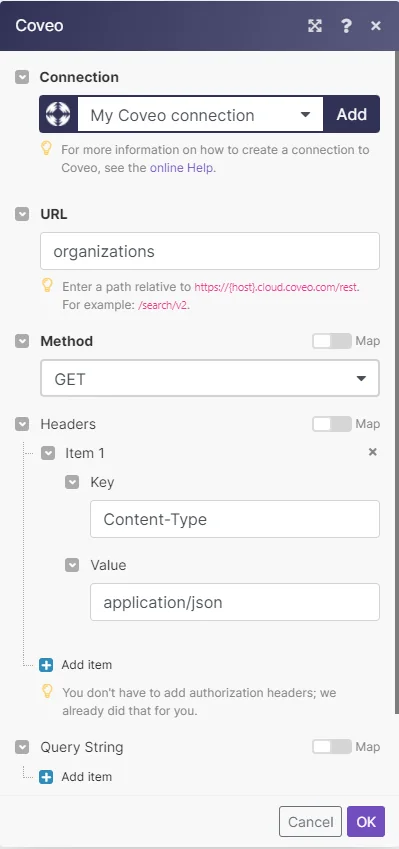Click the Add item label under Headers
This screenshot has height=849, width=399.
coord(87,665)
